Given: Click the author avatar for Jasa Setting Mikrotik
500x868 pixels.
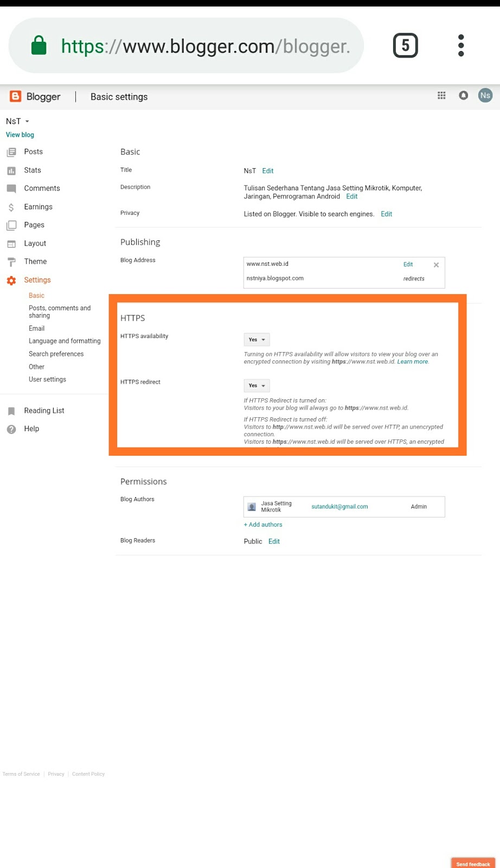Looking at the screenshot, I should click(x=252, y=507).
